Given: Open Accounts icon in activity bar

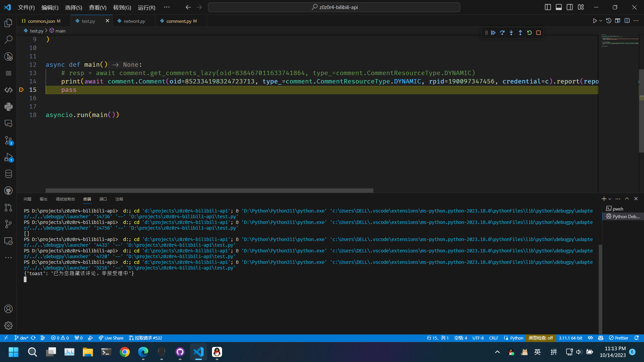Looking at the screenshot, I should [8, 309].
